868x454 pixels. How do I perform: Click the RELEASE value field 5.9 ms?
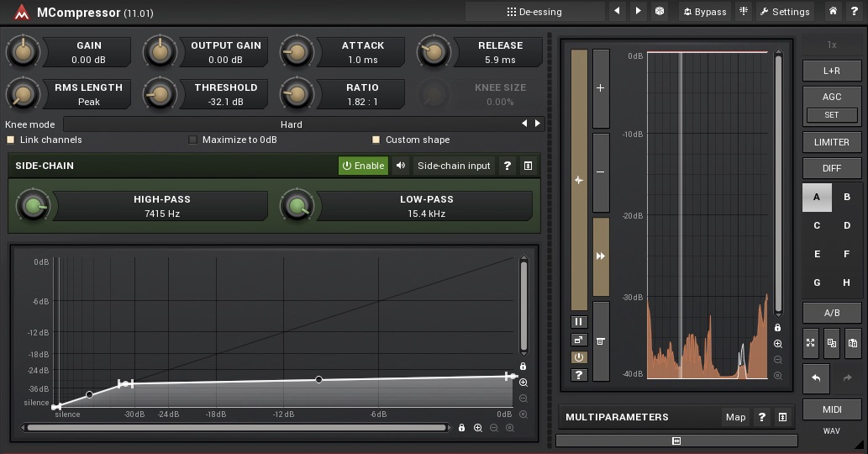point(500,60)
